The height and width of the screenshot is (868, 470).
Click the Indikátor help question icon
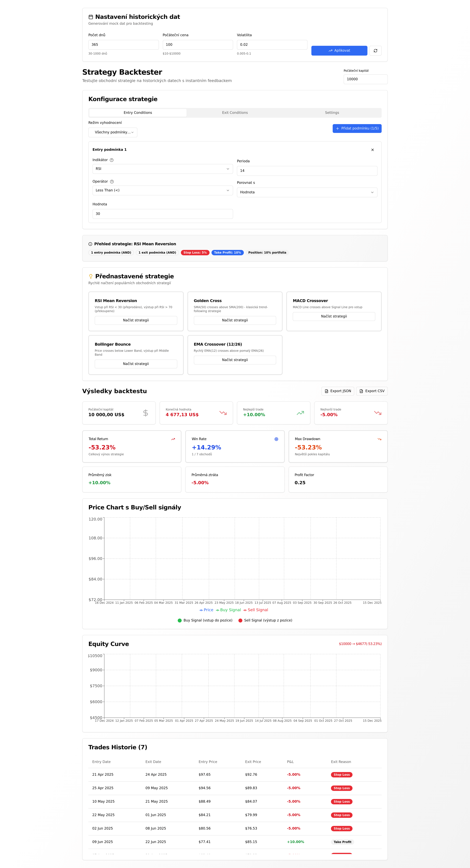click(x=112, y=160)
